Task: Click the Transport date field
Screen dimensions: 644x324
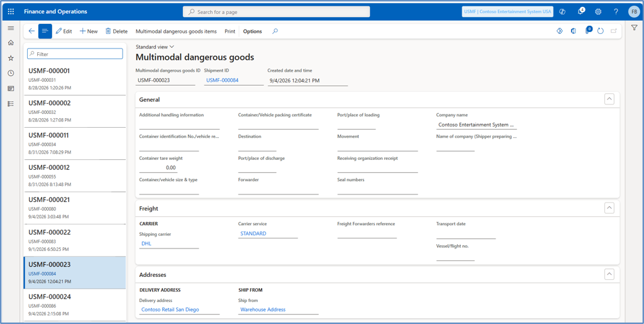Action: 466,233
